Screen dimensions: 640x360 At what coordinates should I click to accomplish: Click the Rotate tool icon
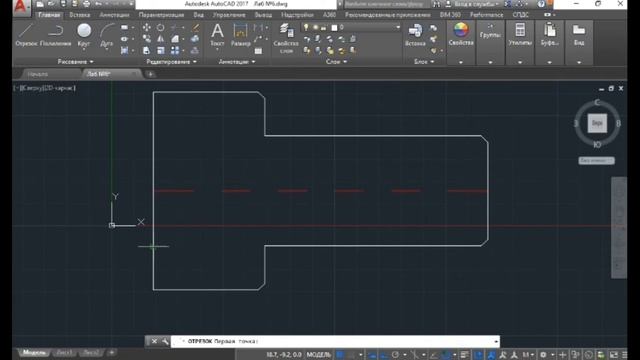coord(161,27)
